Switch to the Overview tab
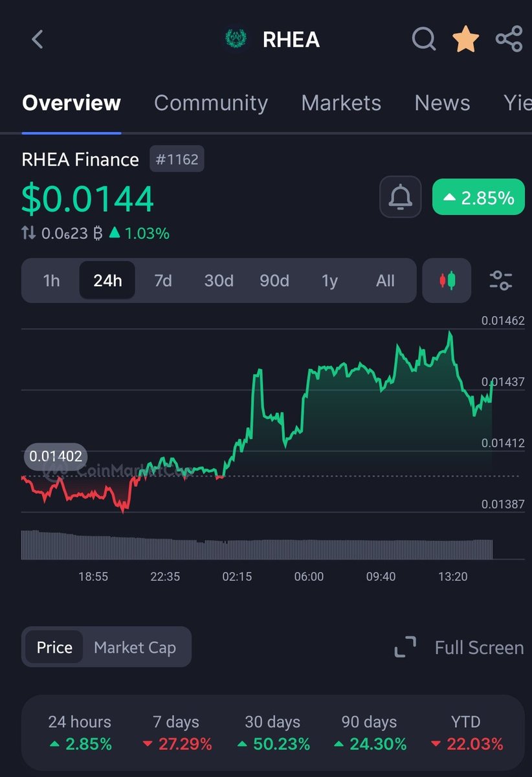 (x=71, y=103)
